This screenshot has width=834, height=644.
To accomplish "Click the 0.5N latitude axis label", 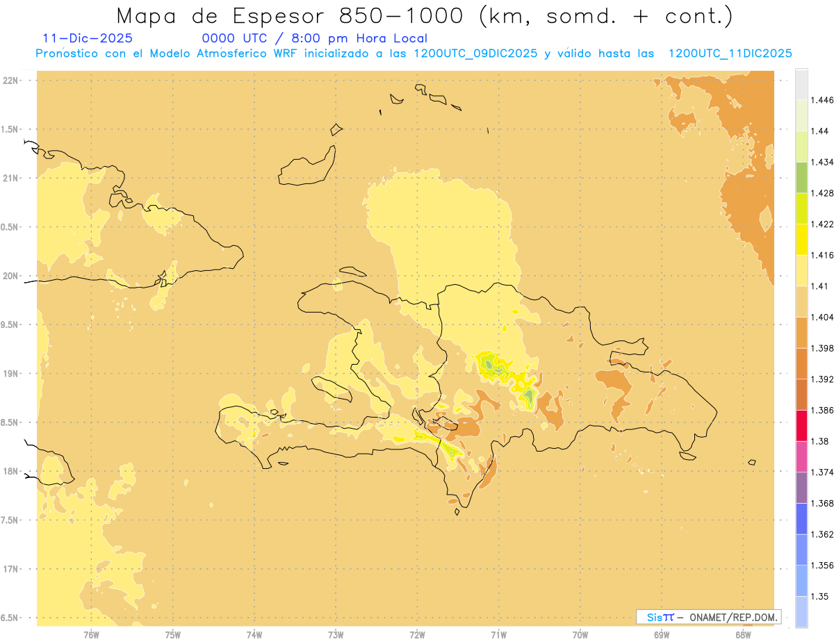I will pyautogui.click(x=10, y=227).
